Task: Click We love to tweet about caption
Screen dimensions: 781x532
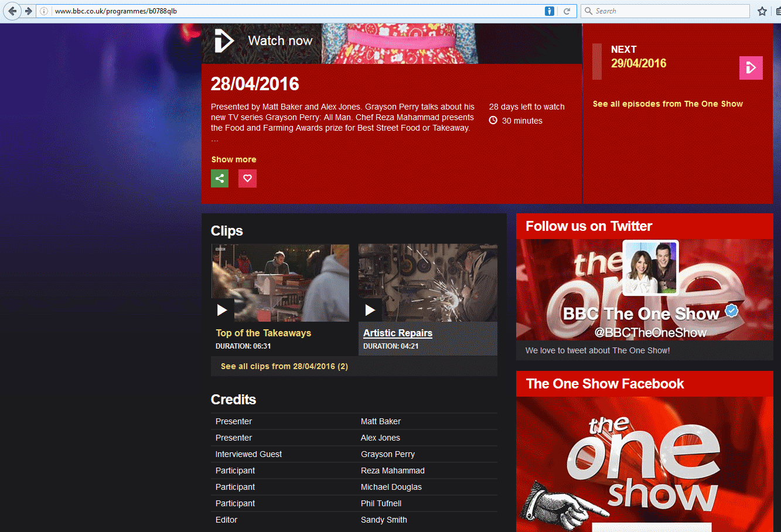Action: tap(598, 350)
